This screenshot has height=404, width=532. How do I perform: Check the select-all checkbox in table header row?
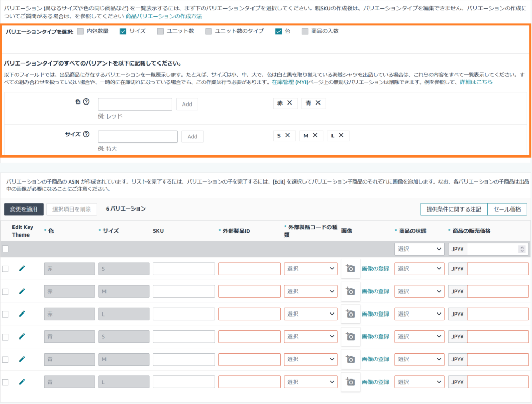click(x=5, y=249)
